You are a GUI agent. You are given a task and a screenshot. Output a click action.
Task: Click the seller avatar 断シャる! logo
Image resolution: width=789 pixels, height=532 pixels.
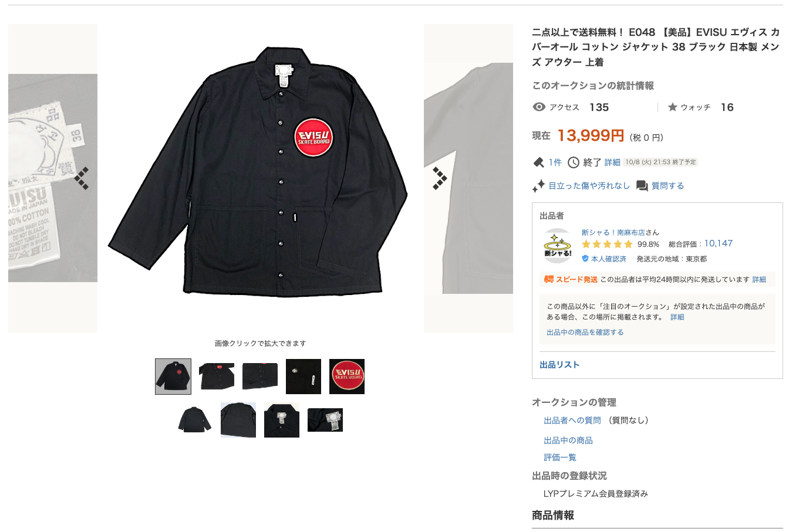(558, 246)
